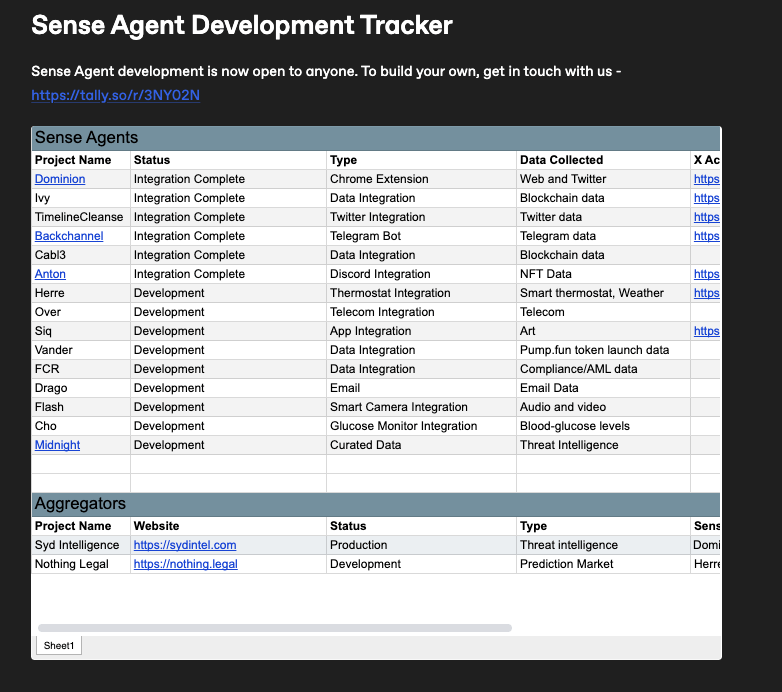Switch to the Sheet1 tab
The height and width of the screenshot is (692, 782).
tap(59, 646)
